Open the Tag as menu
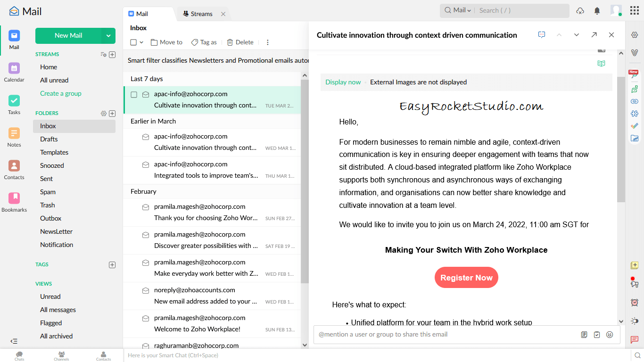644x362 pixels. (x=204, y=42)
